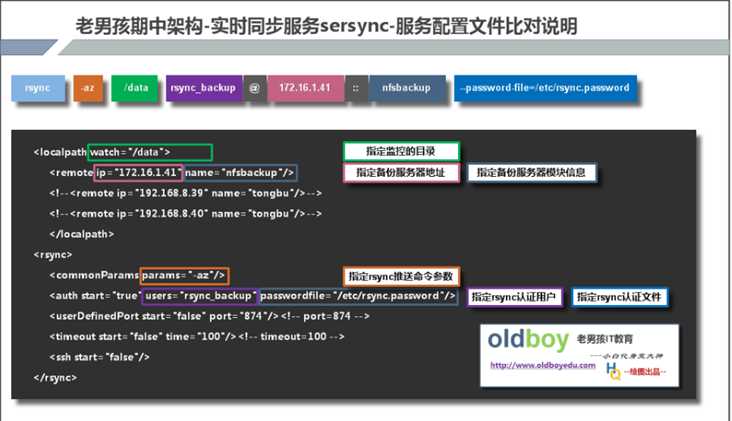The height and width of the screenshot is (421, 732).
Task: Click the blue 'rsync' command block
Action: click(38, 88)
